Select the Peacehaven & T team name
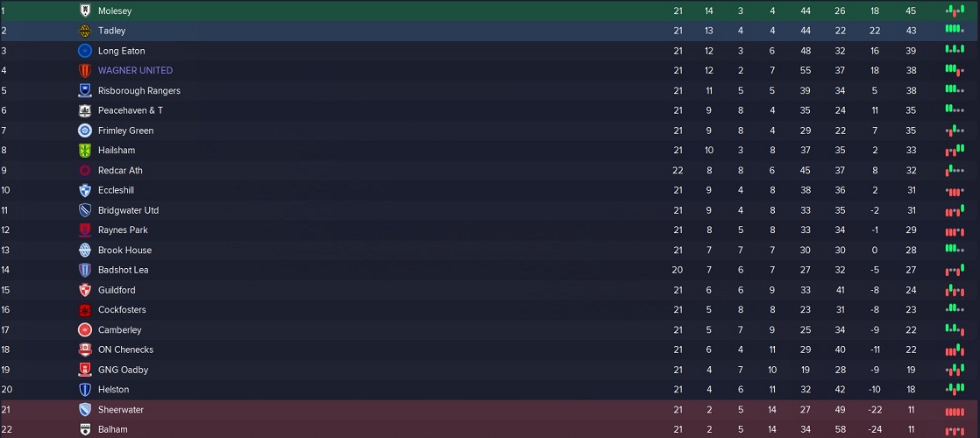 point(130,110)
